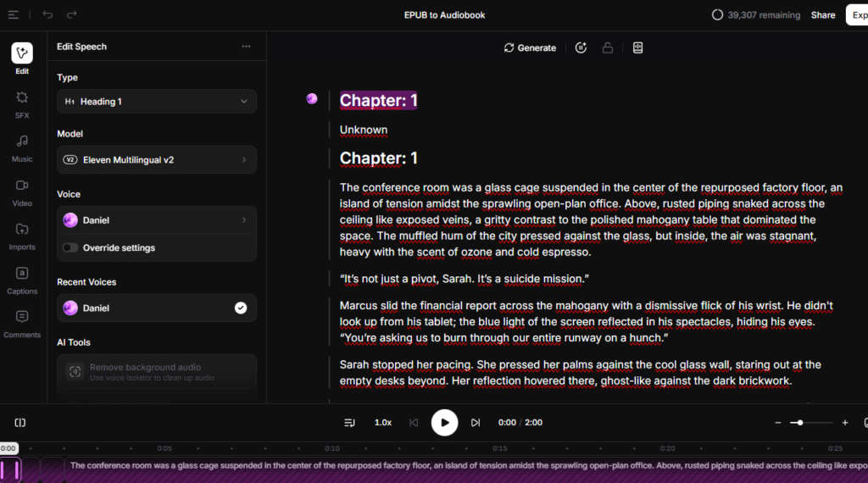This screenshot has width=868, height=483.
Task: Open the Music panel
Action: click(22, 147)
